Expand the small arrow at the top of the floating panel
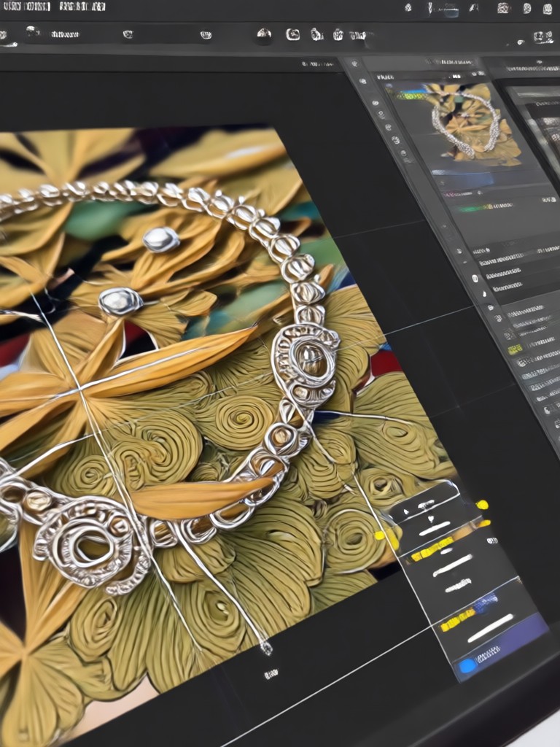This screenshot has width=560, height=747. [x=406, y=512]
